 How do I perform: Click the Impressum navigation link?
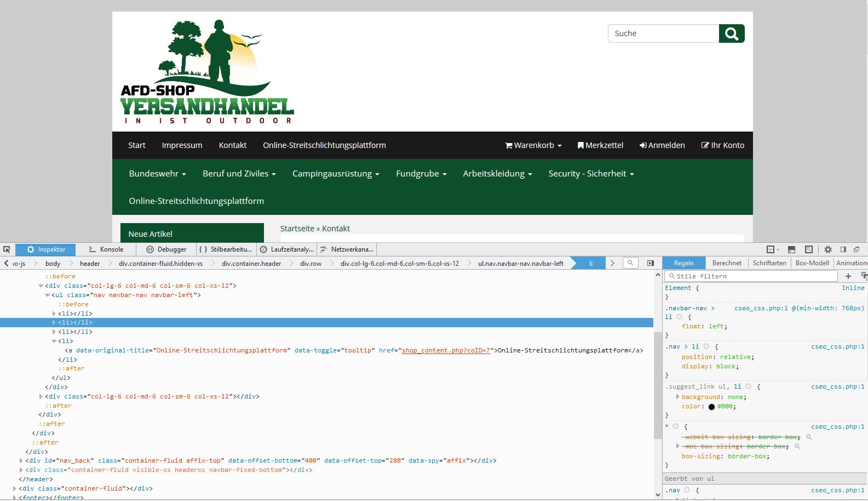[182, 145]
